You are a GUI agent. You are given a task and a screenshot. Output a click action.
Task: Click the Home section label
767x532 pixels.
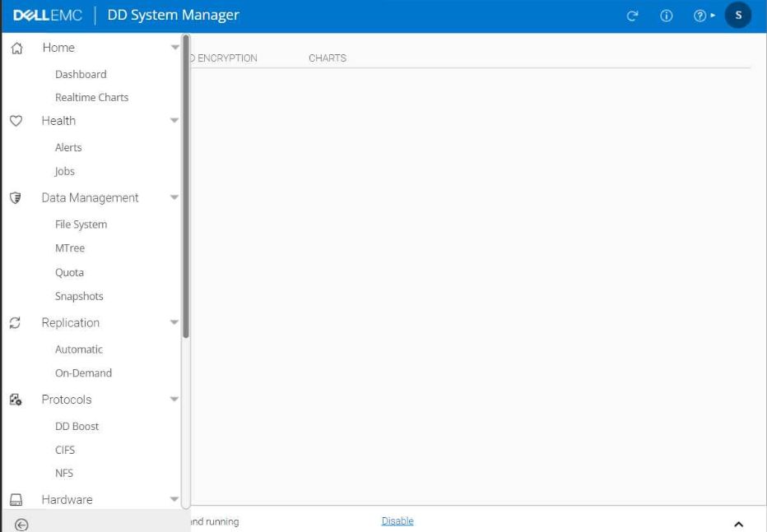58,48
